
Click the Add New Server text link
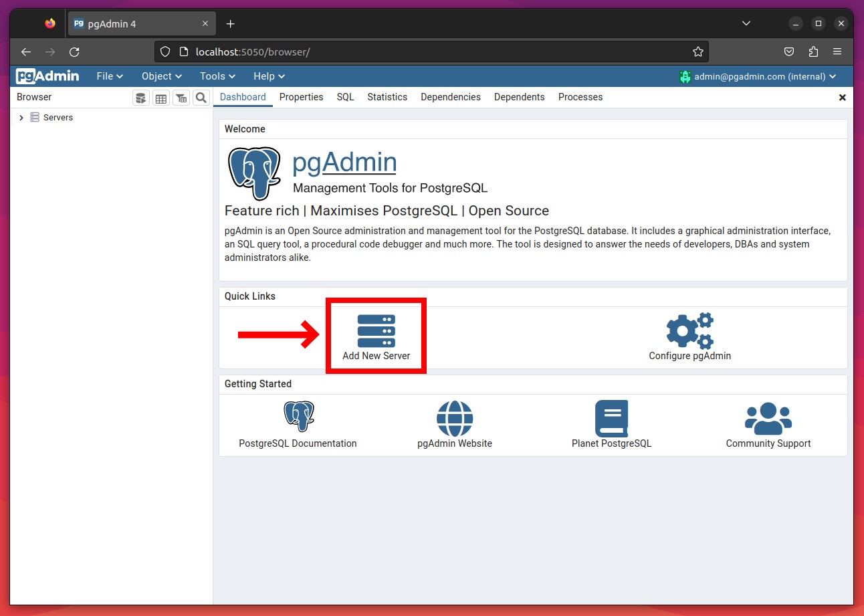coord(376,356)
